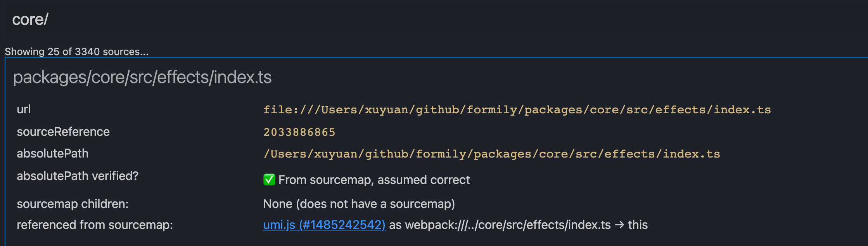
Task: Select the packages/core/src/effects/index.ts heading
Action: coord(142,77)
